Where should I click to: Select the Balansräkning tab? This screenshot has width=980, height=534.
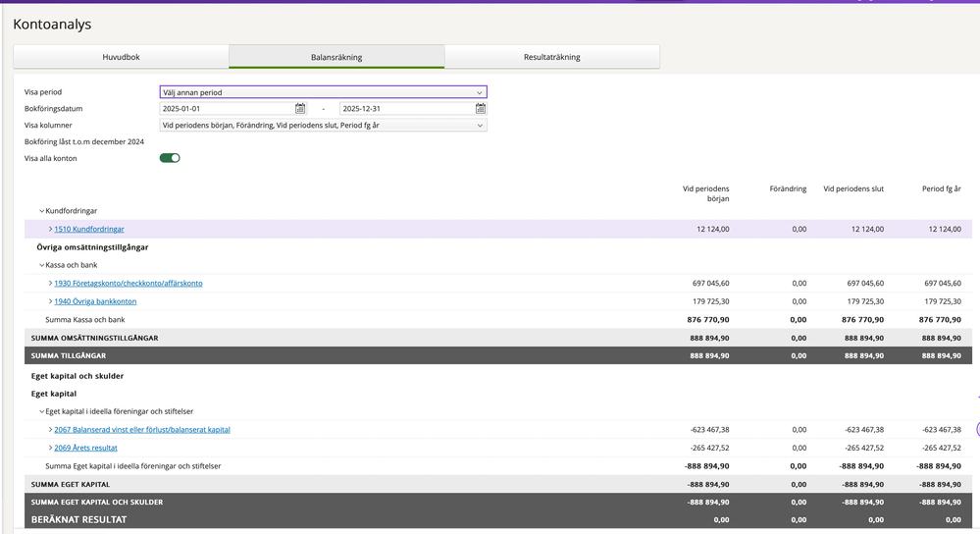(x=336, y=57)
